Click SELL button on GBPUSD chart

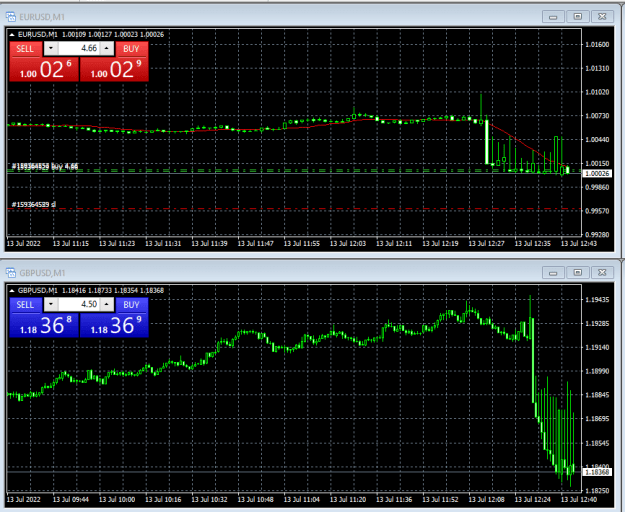click(25, 305)
